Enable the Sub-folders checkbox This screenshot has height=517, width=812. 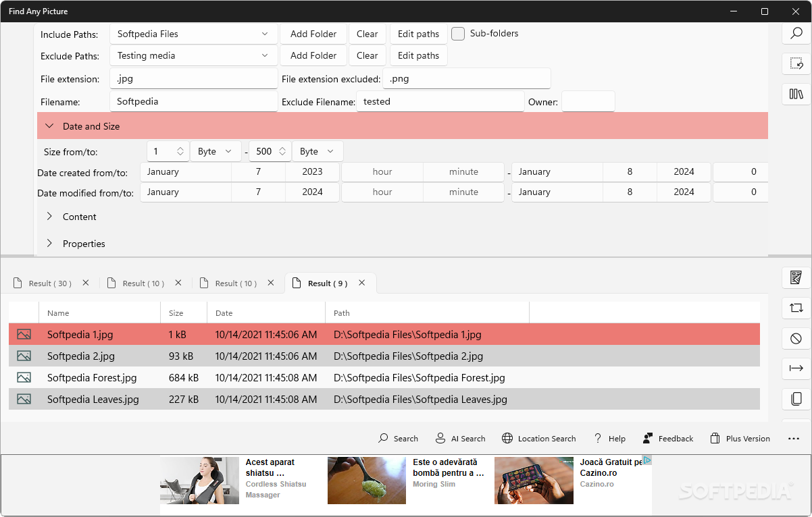[458, 34]
